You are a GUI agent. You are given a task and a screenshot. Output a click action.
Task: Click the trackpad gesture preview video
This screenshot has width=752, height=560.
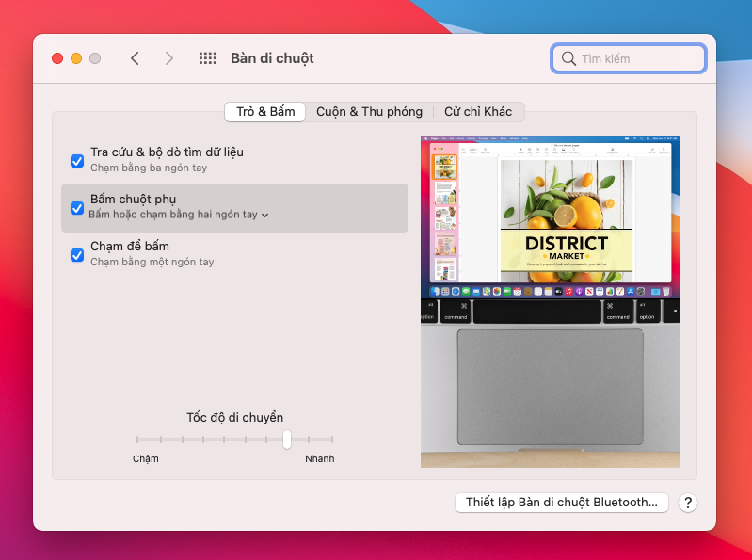click(550, 302)
